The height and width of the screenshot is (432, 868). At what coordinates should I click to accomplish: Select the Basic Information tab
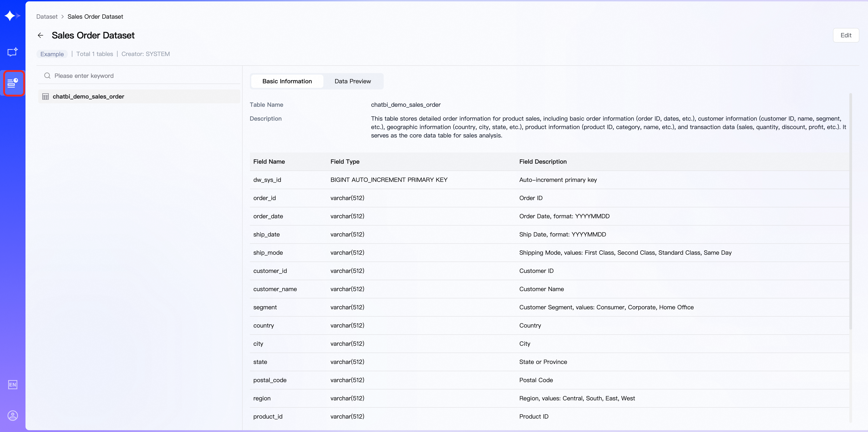(x=287, y=81)
